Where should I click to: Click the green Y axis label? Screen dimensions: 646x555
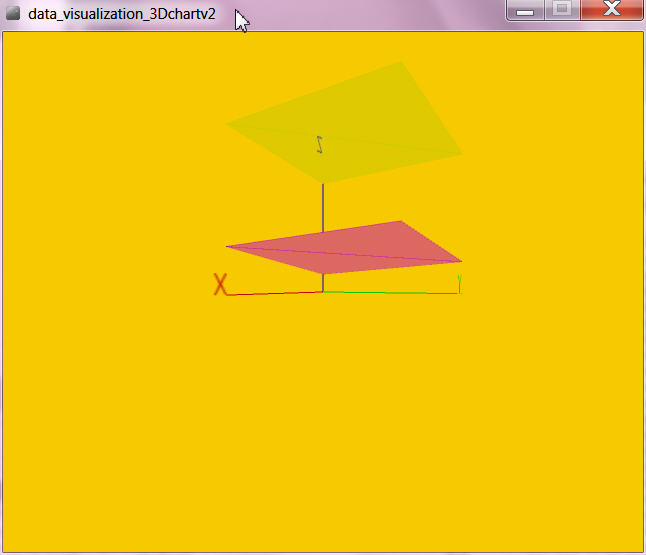(459, 282)
